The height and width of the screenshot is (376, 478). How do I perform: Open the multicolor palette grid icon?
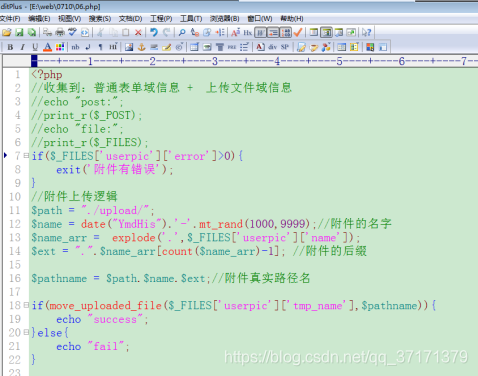(x=60, y=47)
